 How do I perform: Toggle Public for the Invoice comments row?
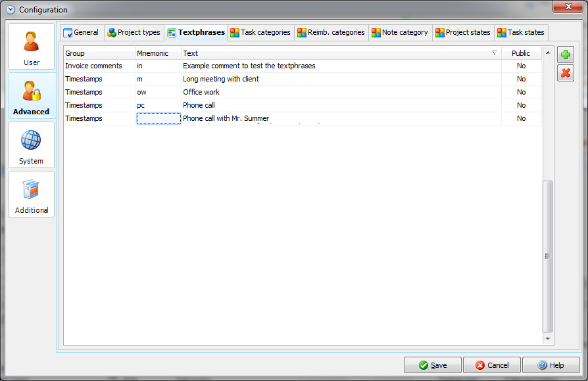coord(521,66)
